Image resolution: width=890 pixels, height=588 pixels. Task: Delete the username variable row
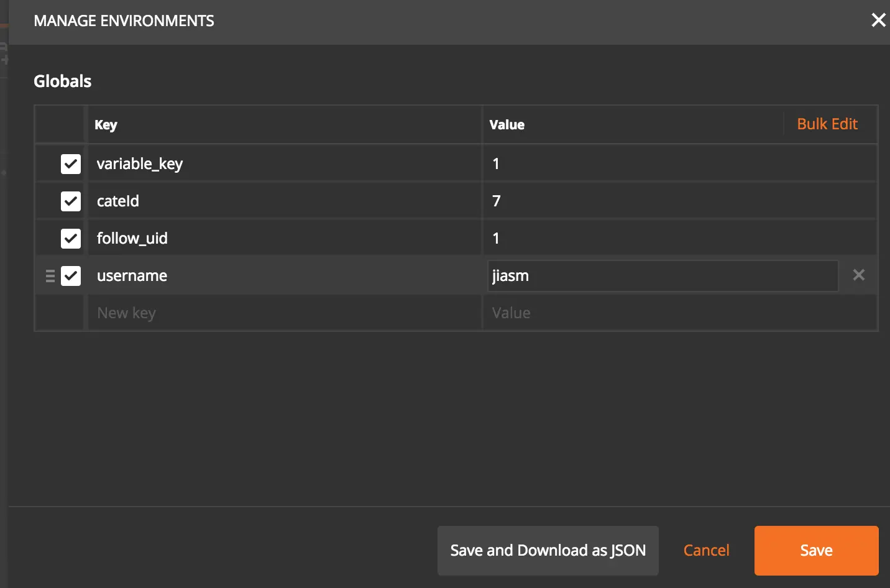click(x=858, y=275)
